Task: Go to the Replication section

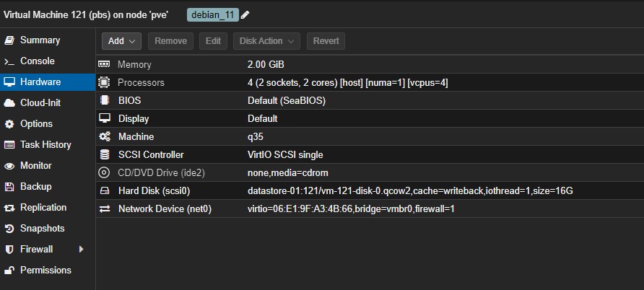Action: [x=43, y=208]
